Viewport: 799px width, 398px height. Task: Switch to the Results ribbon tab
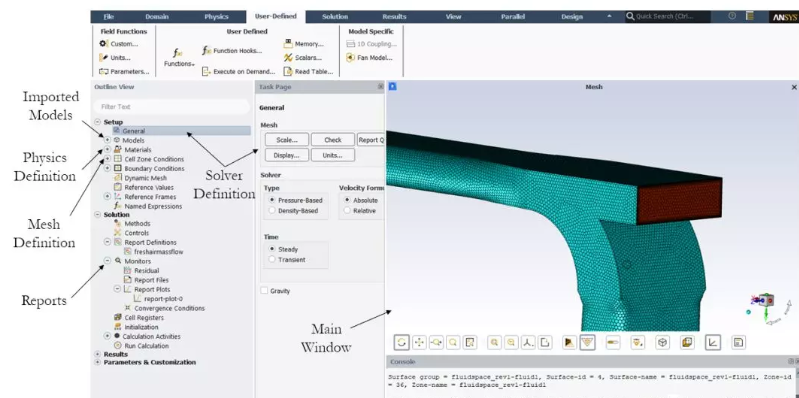(394, 16)
